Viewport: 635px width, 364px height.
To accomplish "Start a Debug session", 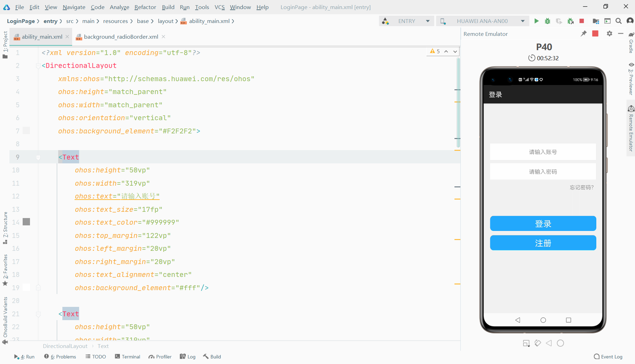I will point(547,21).
